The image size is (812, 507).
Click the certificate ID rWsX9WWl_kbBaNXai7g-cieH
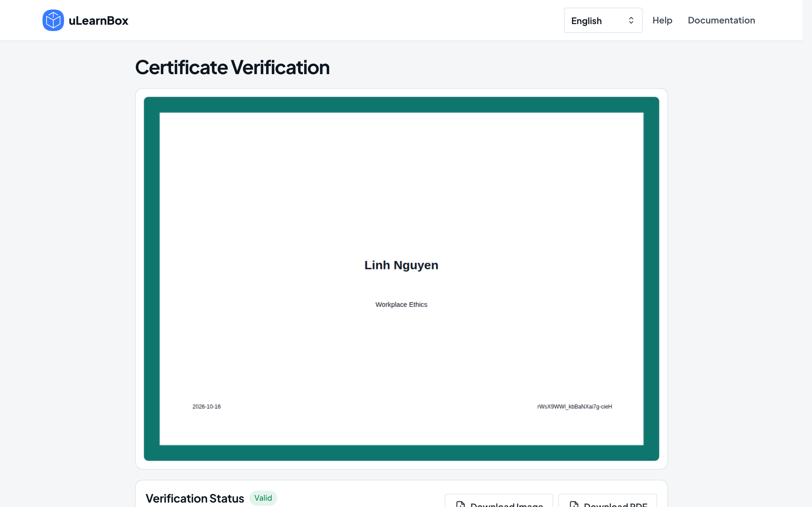[574, 407]
